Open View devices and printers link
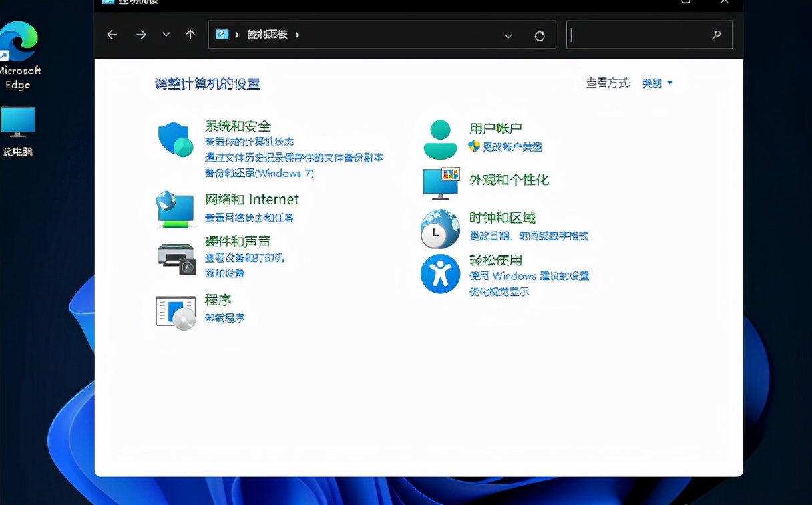 244,258
